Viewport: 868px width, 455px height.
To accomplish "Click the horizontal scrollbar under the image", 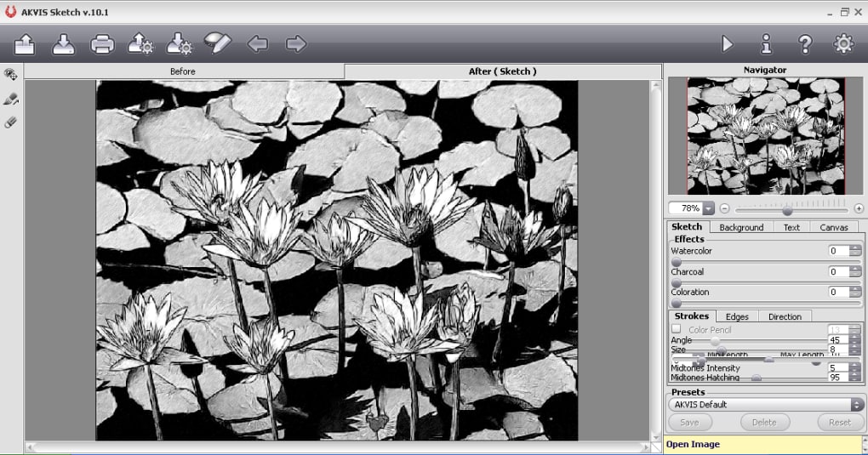I will click(338, 446).
